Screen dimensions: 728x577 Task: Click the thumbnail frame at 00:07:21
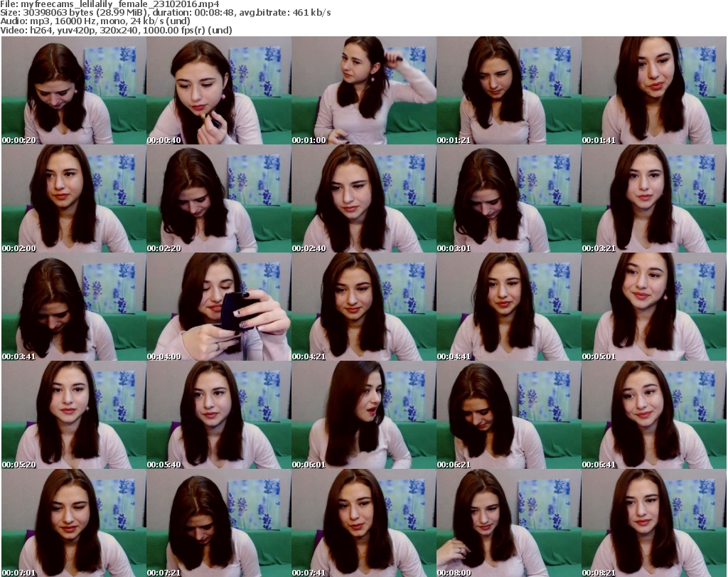(x=219, y=523)
